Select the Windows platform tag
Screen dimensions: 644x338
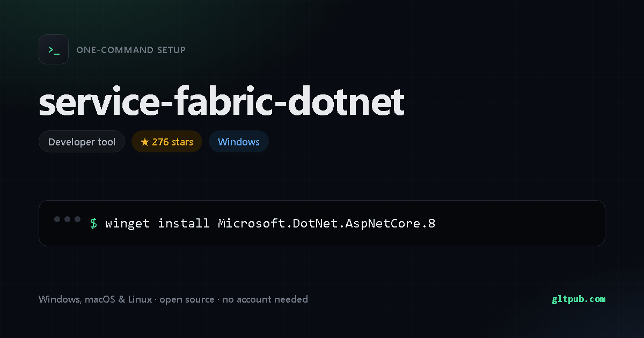pyautogui.click(x=239, y=142)
